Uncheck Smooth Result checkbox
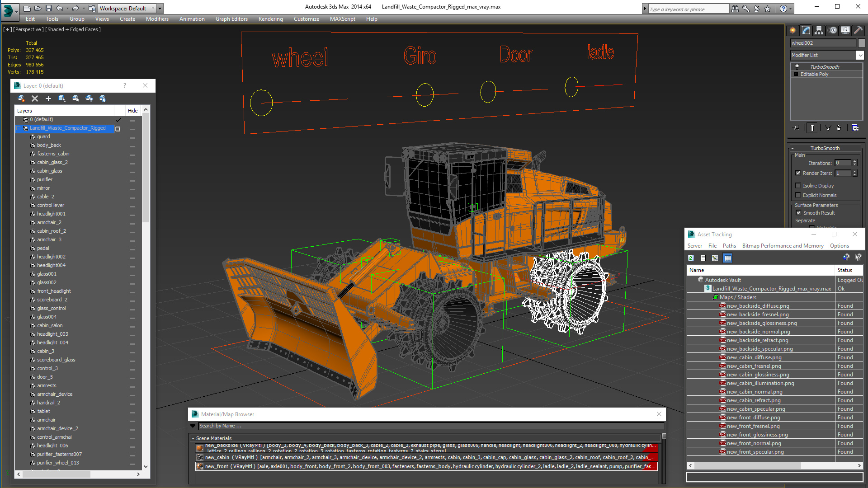The image size is (868, 488). click(798, 213)
